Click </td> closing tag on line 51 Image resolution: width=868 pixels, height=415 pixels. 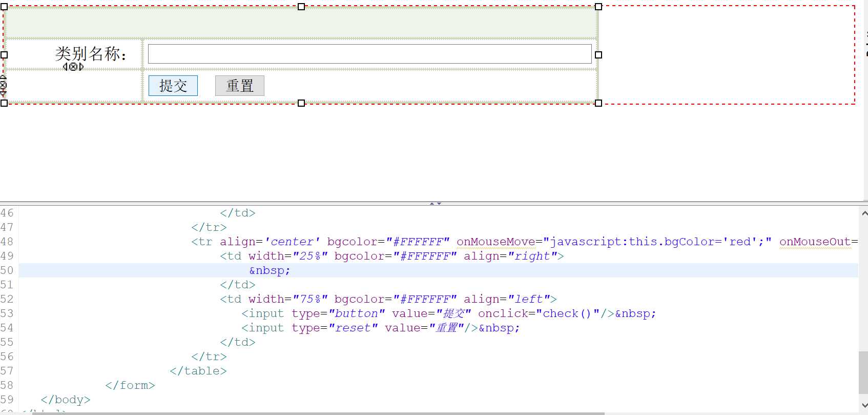[238, 285]
